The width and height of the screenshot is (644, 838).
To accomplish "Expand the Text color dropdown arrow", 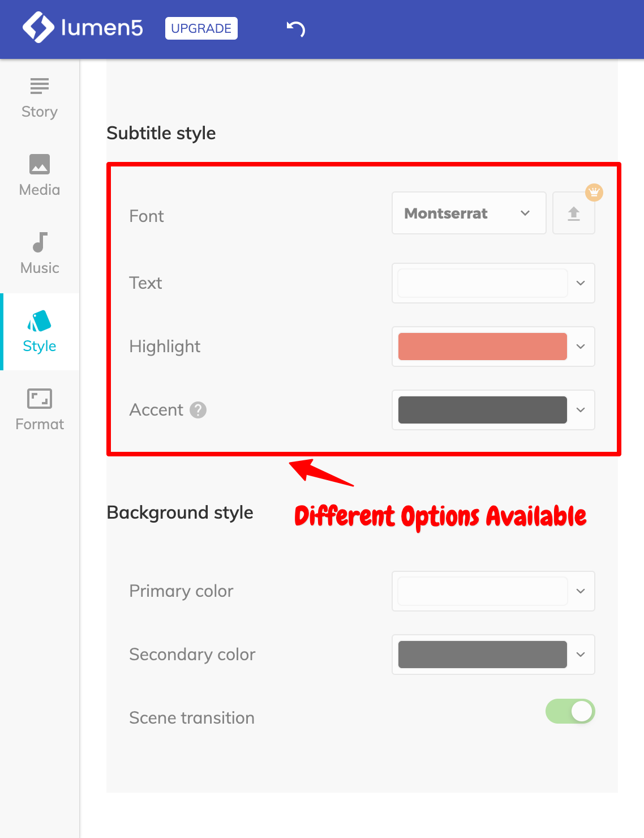I will pyautogui.click(x=581, y=283).
